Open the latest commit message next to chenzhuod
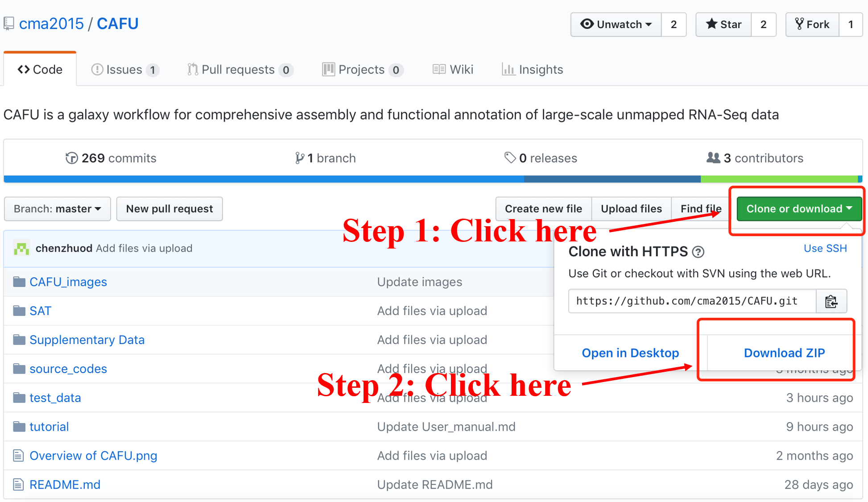The width and height of the screenshot is (868, 502). 144,248
